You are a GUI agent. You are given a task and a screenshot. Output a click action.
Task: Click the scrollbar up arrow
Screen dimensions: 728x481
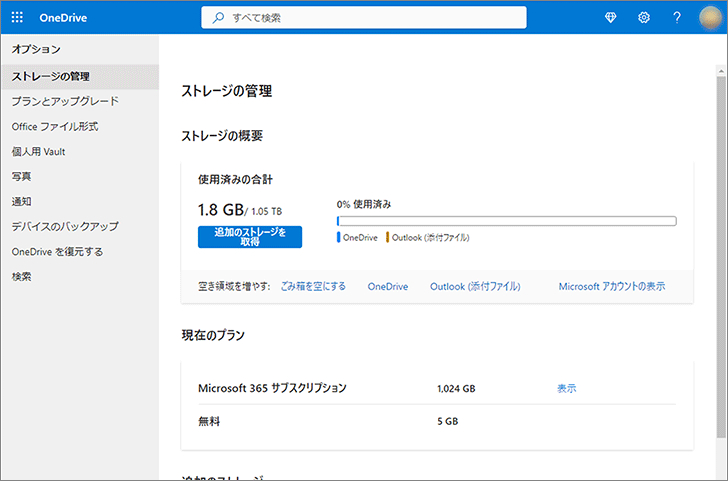(721, 71)
